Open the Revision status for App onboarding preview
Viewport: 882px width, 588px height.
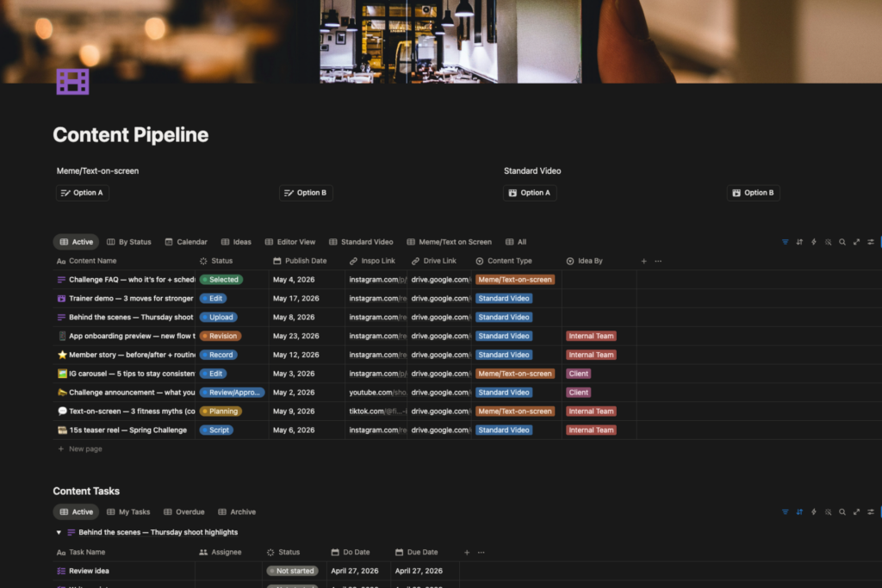coord(220,336)
